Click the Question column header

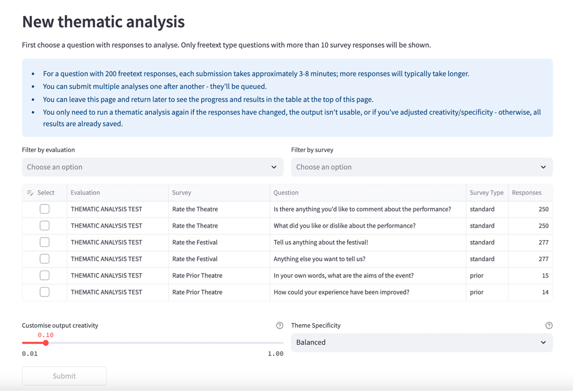click(286, 193)
